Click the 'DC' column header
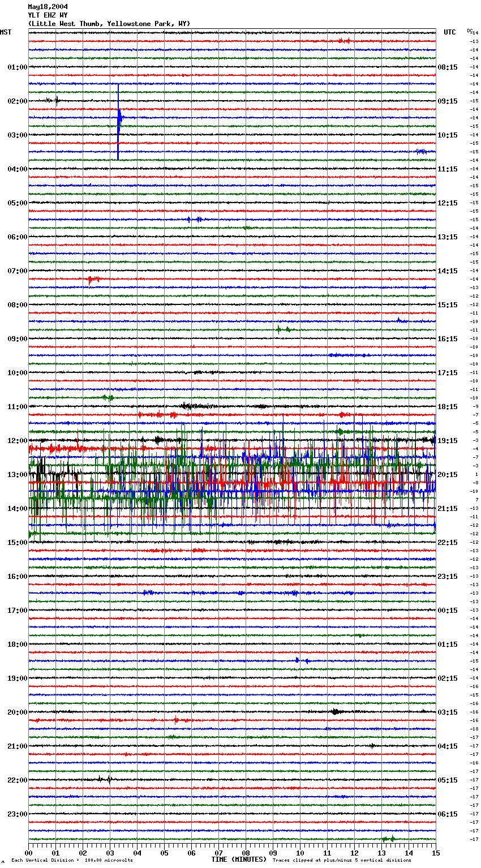This screenshot has width=481, height=868. click(470, 31)
